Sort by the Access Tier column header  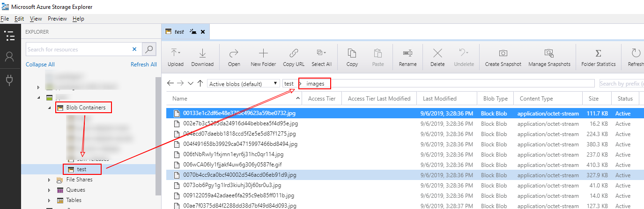click(322, 99)
